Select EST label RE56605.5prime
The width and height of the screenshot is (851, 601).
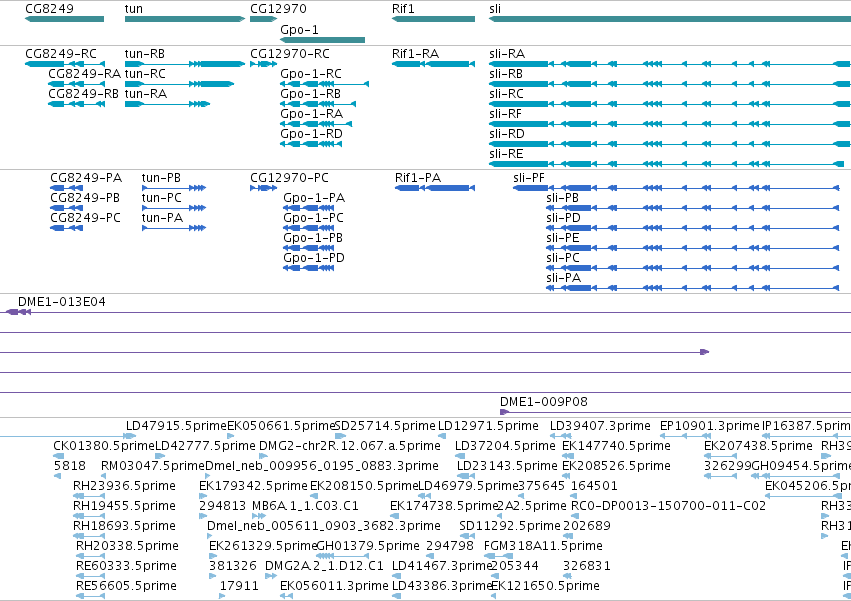point(126,586)
